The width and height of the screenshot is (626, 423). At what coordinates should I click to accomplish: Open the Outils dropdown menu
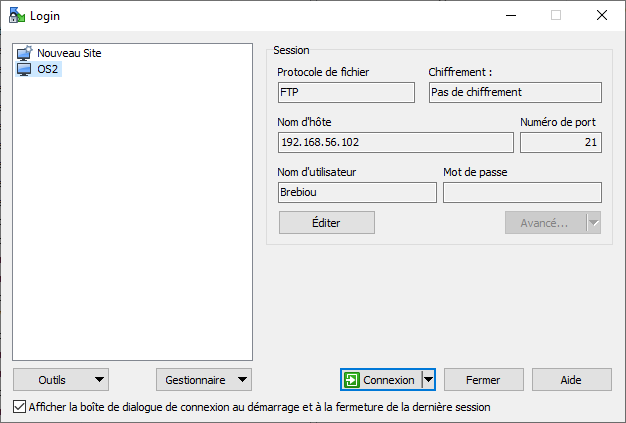(x=61, y=380)
